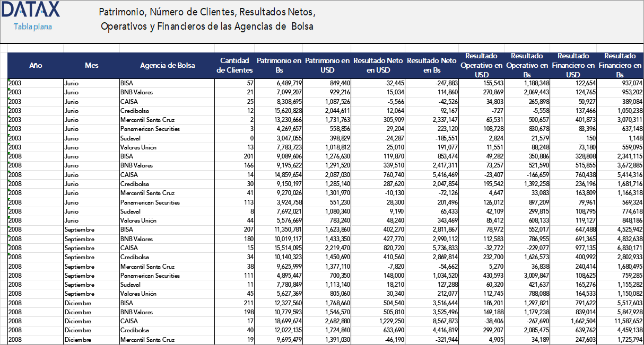
Task: Click the 'Año' column header
Action: [x=36, y=65]
